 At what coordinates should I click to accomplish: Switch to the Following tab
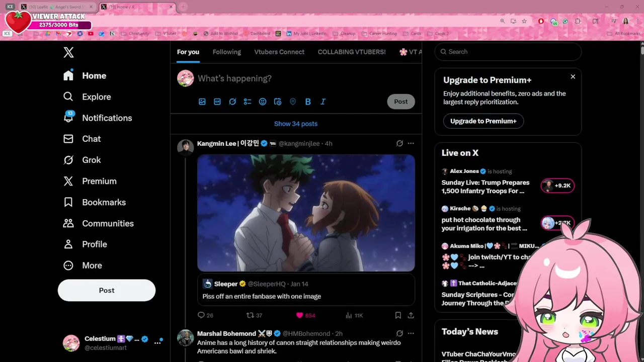(x=227, y=52)
